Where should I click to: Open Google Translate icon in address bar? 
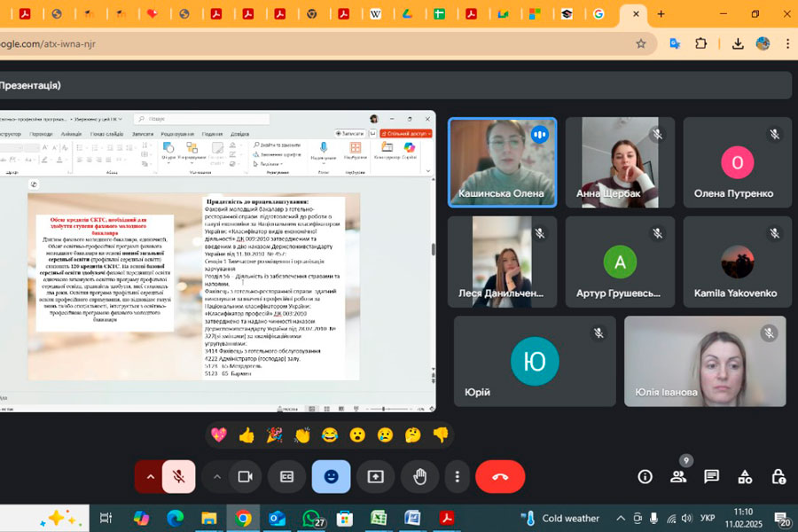coord(675,43)
